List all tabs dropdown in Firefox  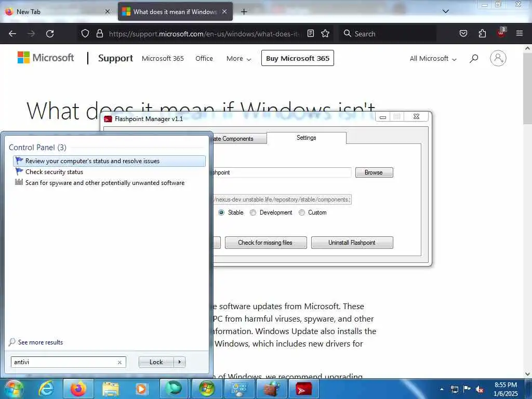coord(445,11)
